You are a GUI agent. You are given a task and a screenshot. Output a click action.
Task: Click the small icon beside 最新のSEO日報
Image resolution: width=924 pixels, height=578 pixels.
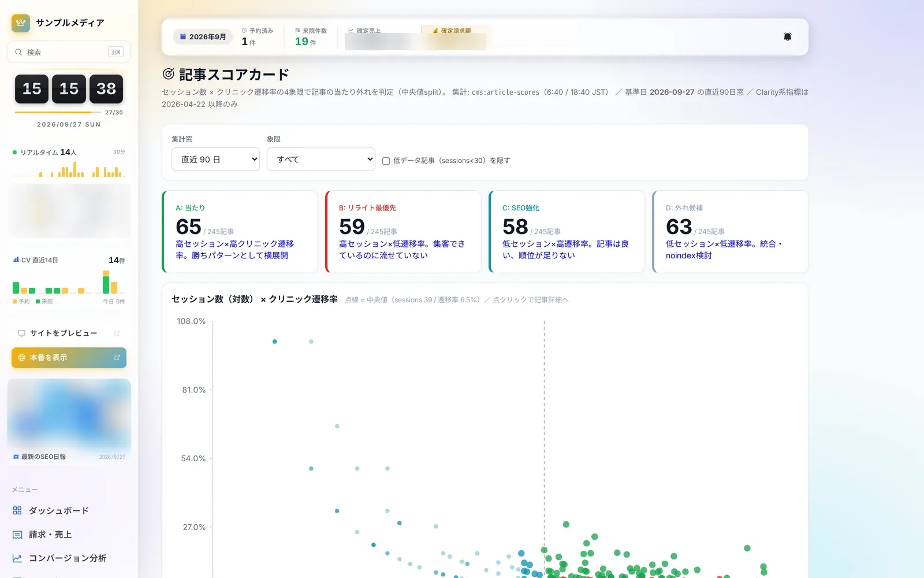16,457
